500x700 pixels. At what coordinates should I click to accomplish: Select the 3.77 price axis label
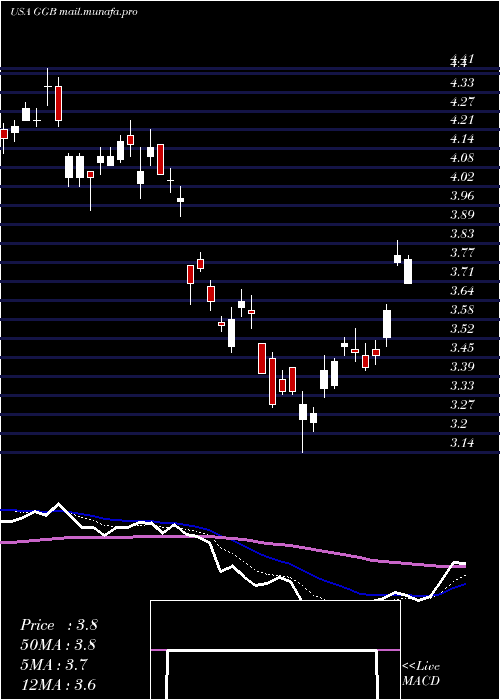coord(462,253)
